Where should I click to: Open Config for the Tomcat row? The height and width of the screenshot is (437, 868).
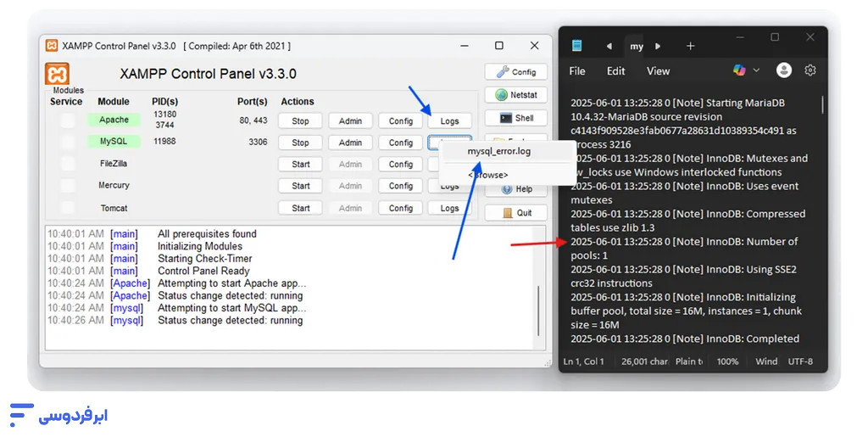tap(401, 208)
